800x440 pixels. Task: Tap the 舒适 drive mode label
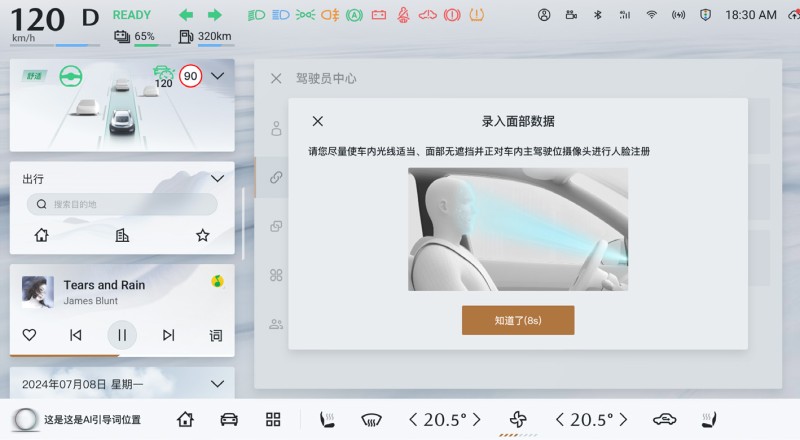point(34,76)
